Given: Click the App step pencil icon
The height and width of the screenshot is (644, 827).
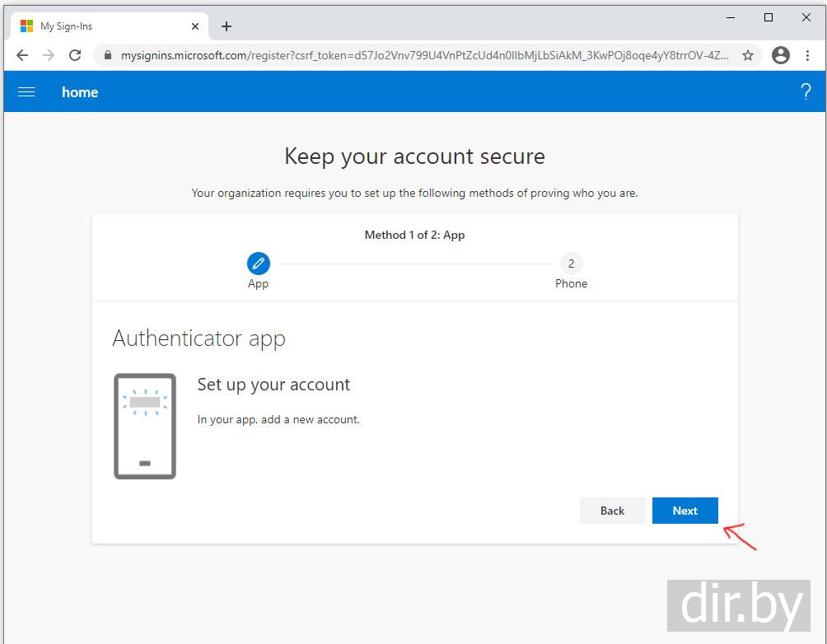Looking at the screenshot, I should [x=258, y=264].
